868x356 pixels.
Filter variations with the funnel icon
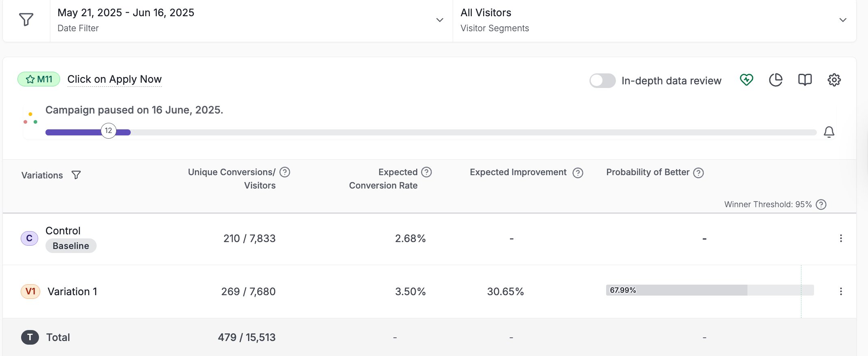(76, 175)
